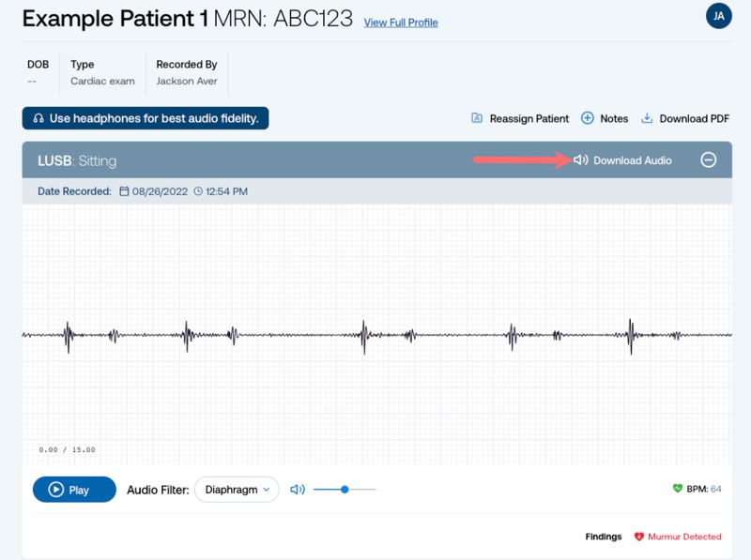The height and width of the screenshot is (560, 751).
Task: Click the Reassign Patient text button
Action: (529, 119)
